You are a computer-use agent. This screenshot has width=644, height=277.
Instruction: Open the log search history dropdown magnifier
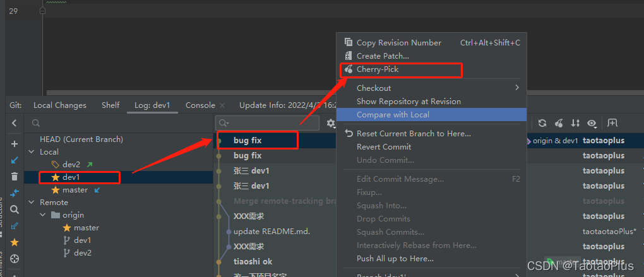[x=224, y=123]
